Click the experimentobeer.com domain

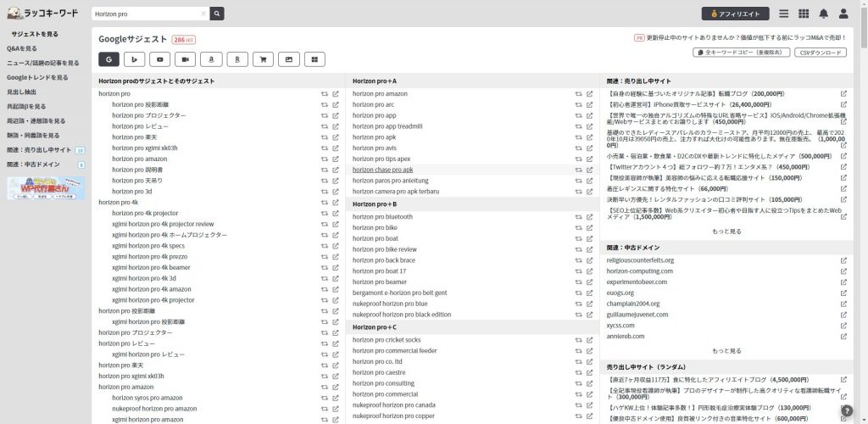point(637,282)
